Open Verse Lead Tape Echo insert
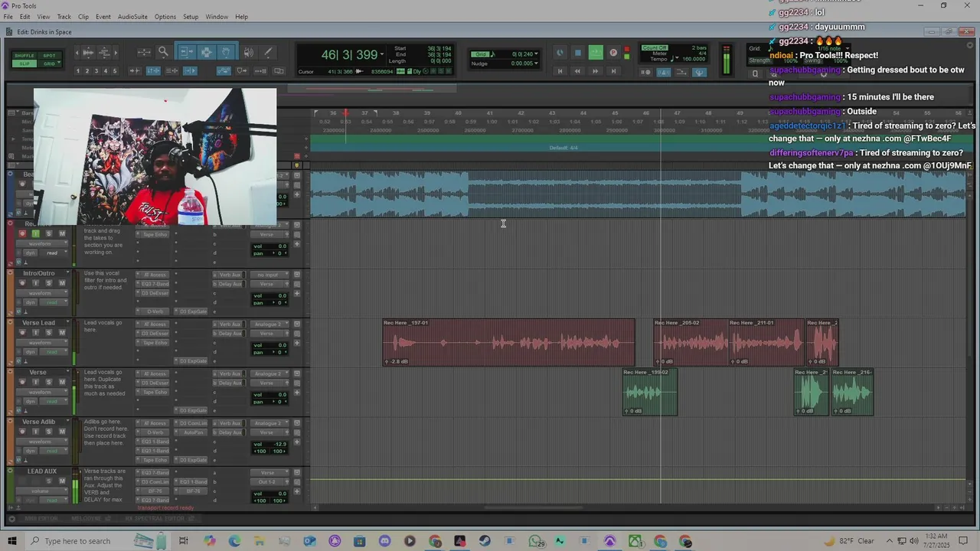980x551 pixels. pos(155,343)
